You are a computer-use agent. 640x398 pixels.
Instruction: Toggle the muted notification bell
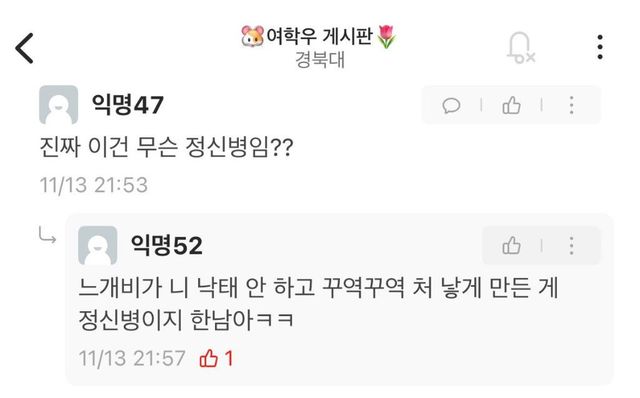520,48
